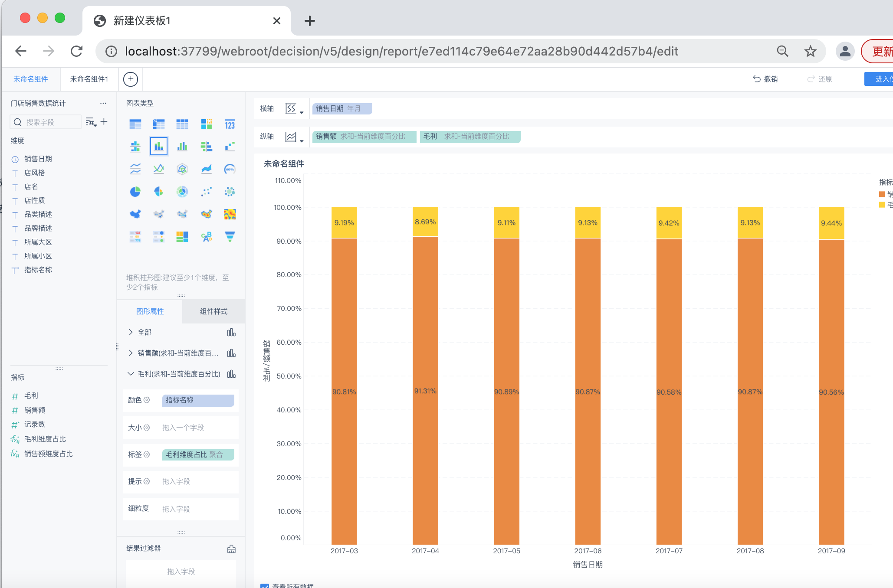Bookmark this page with the star icon
This screenshot has width=893, height=588.
coord(810,51)
